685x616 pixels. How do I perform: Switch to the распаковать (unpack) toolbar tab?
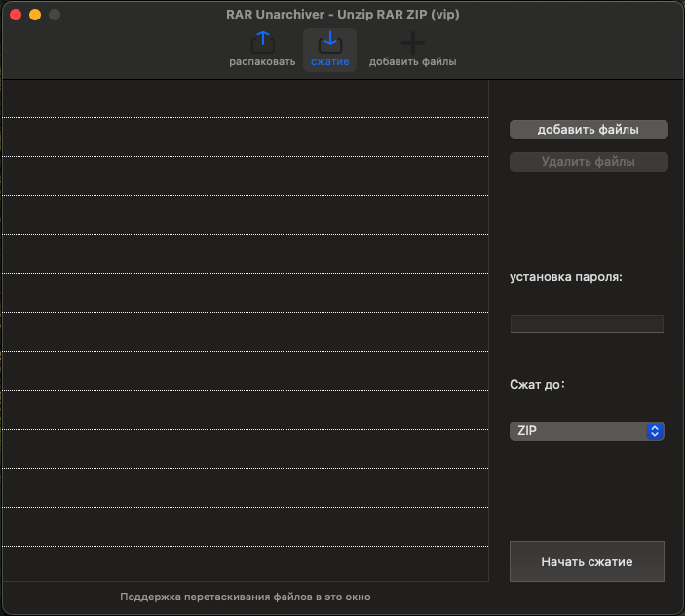(x=262, y=50)
